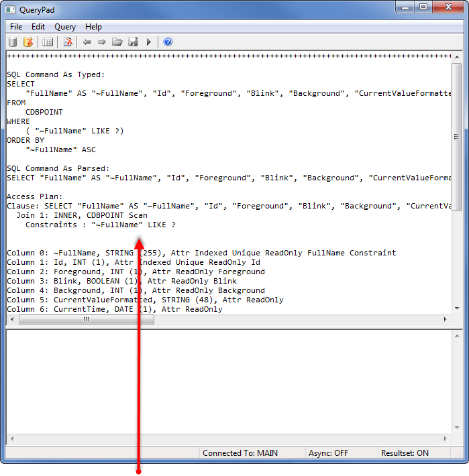Open help using the blue question icon
Image resolution: width=469 pixels, height=476 pixels.
(168, 42)
